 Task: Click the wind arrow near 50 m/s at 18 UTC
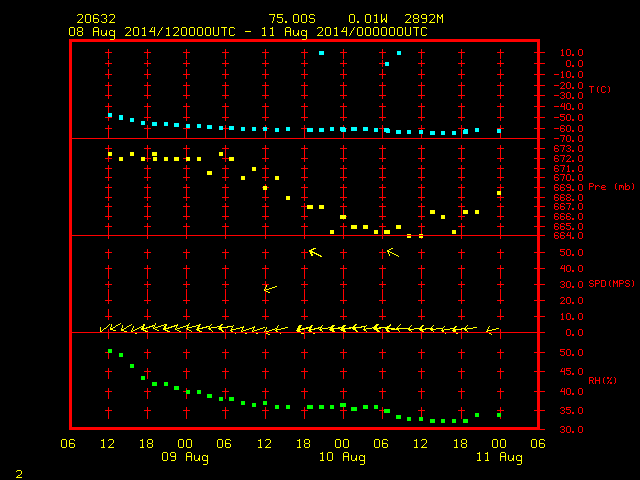pos(315,252)
